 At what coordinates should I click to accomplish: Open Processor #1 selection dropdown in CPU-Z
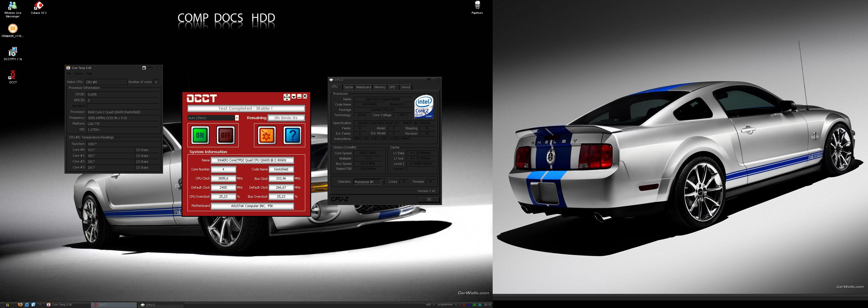(x=383, y=182)
